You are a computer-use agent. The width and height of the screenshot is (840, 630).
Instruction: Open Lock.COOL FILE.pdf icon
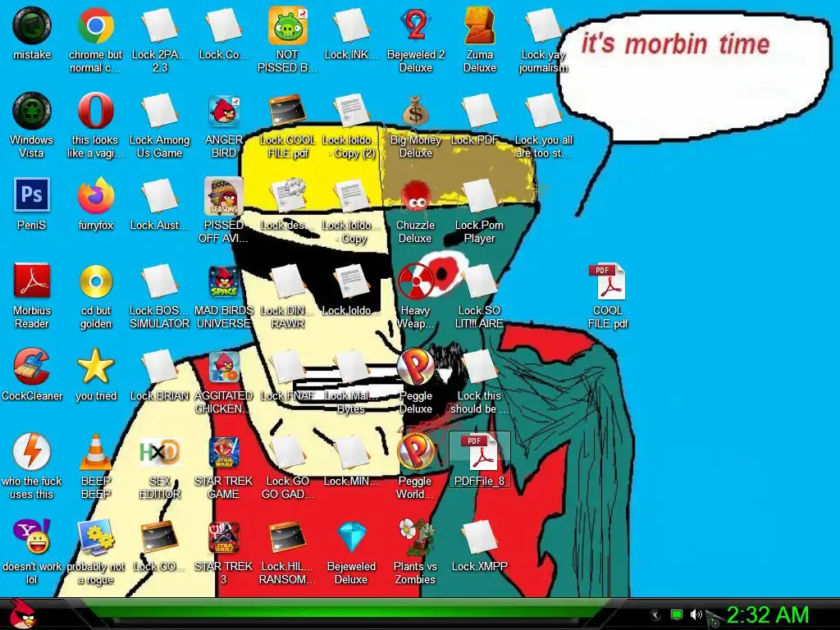(x=288, y=111)
